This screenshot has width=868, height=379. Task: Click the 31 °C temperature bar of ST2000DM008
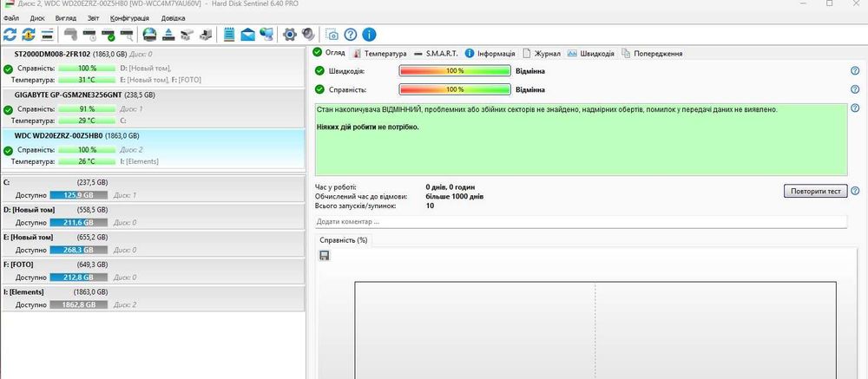coord(86,80)
